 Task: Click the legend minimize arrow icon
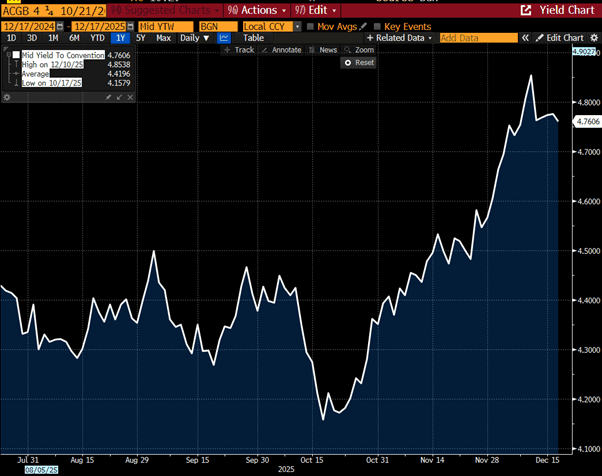point(119,98)
